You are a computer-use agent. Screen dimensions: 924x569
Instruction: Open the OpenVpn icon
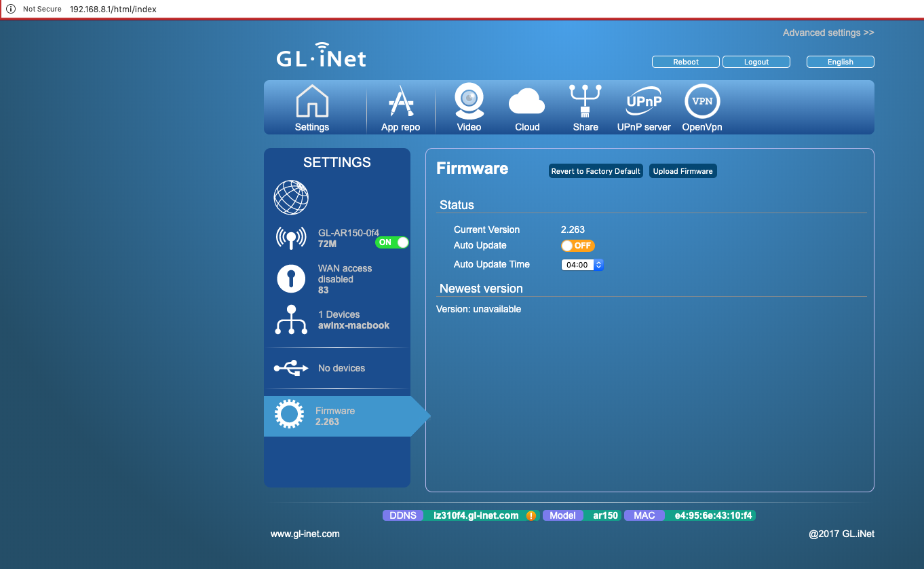click(x=702, y=102)
